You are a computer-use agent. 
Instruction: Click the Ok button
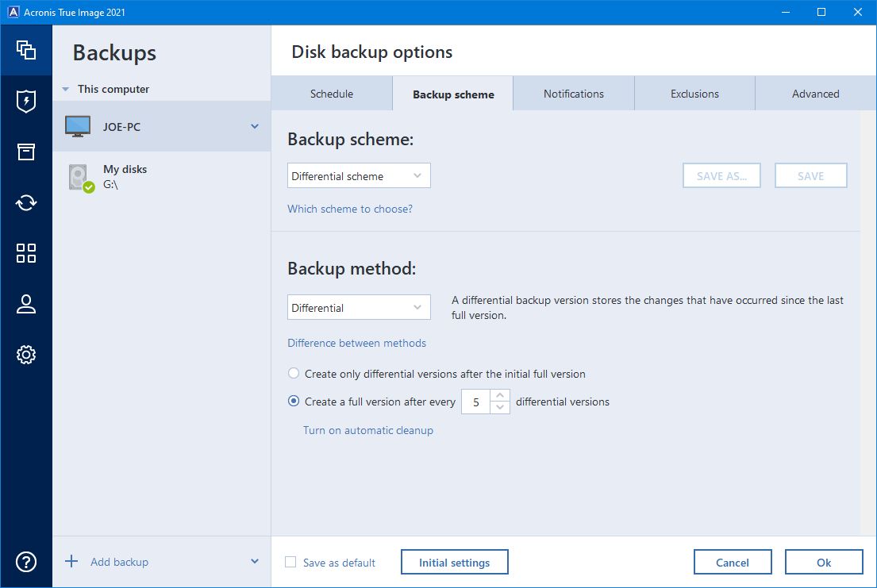tap(823, 563)
